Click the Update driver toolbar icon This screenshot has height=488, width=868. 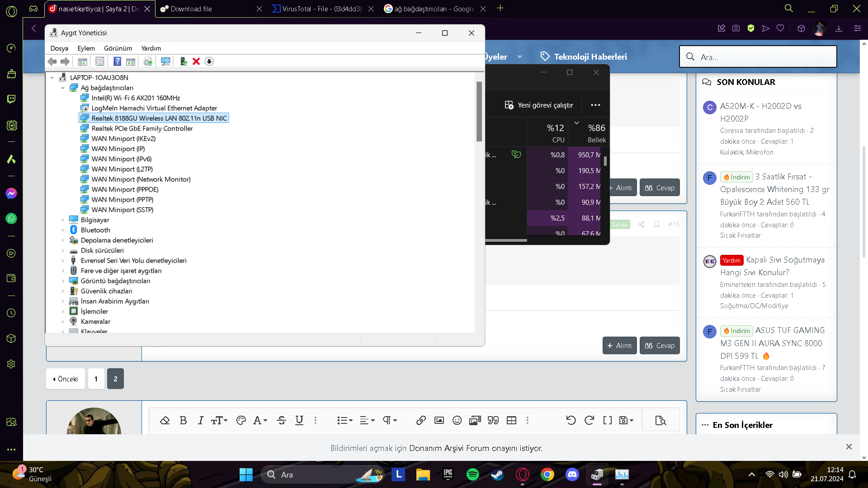pyautogui.click(x=183, y=61)
